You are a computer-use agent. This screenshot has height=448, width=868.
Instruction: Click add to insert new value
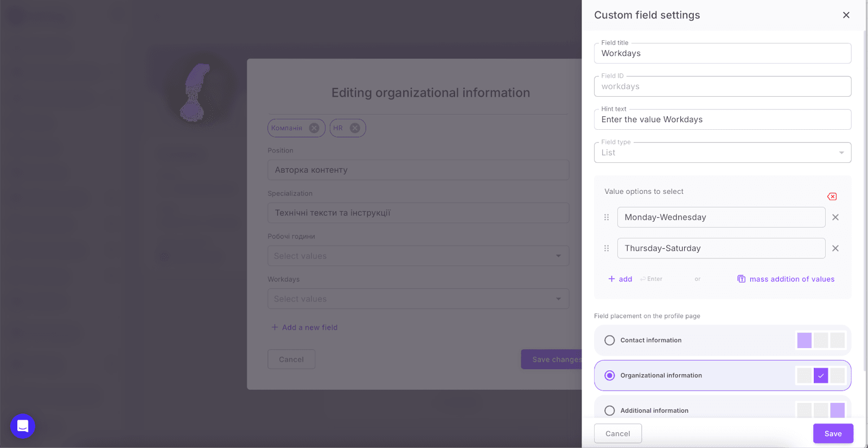tap(620, 279)
